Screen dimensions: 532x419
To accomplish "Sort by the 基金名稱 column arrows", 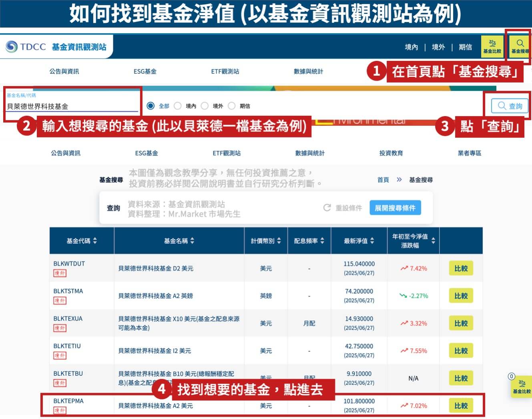I will (192, 240).
